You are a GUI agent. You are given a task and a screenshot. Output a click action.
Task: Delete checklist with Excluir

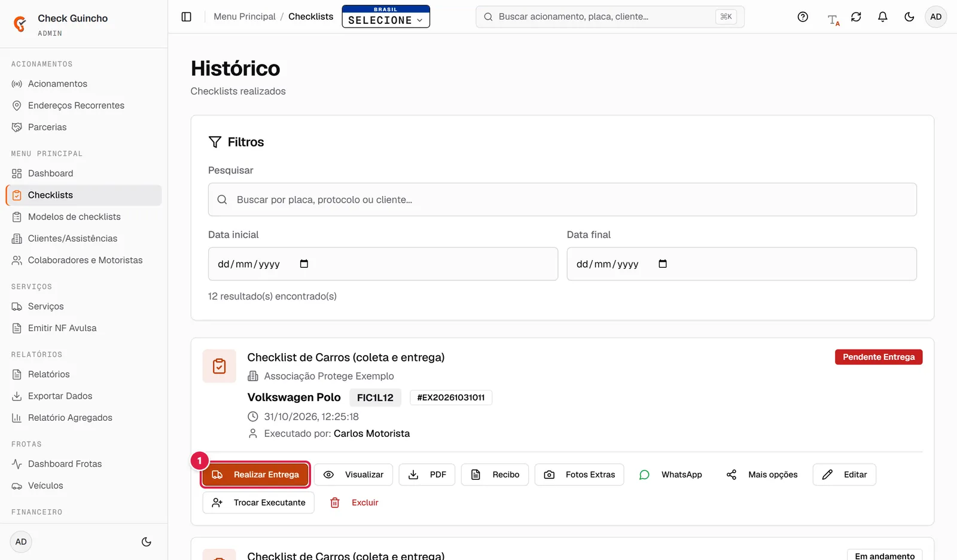pyautogui.click(x=354, y=503)
